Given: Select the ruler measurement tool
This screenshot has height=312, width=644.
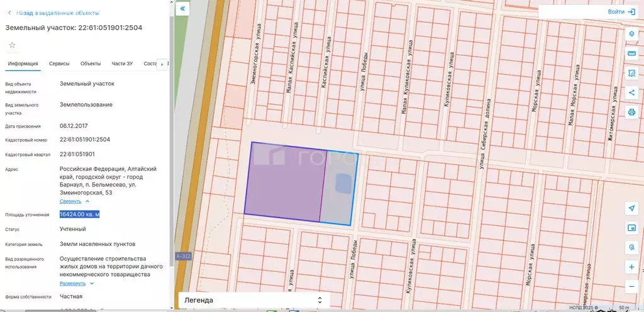Looking at the screenshot, I should [631, 53].
